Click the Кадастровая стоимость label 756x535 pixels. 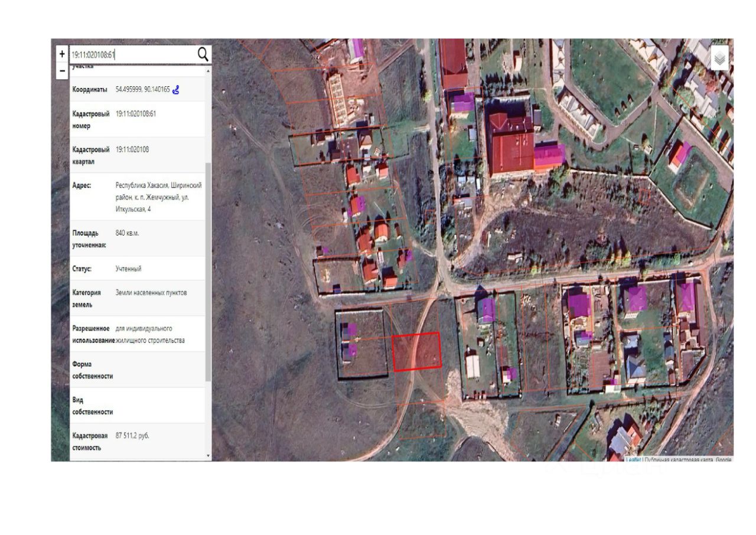[91, 441]
